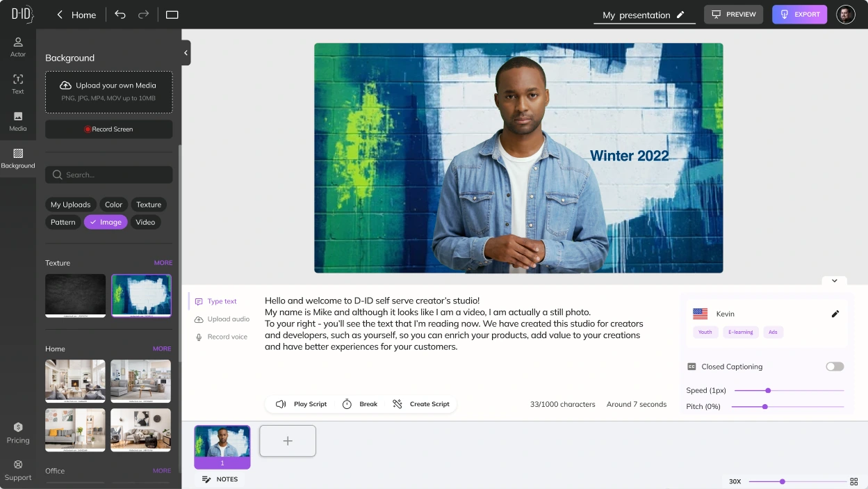Click the Closed Captioning CC icon

coord(691,367)
